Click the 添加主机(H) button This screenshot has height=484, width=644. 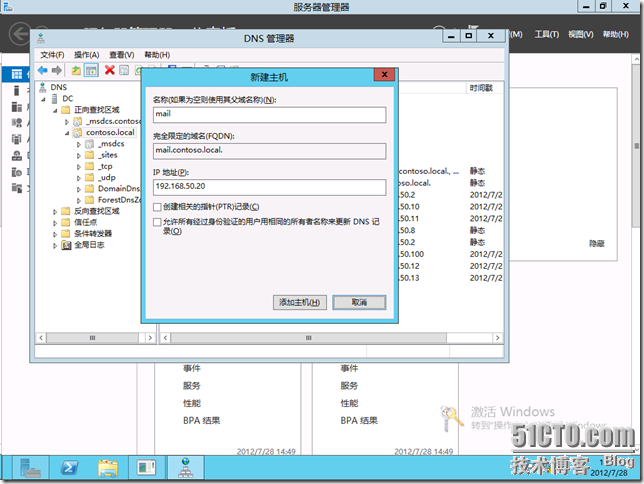300,302
